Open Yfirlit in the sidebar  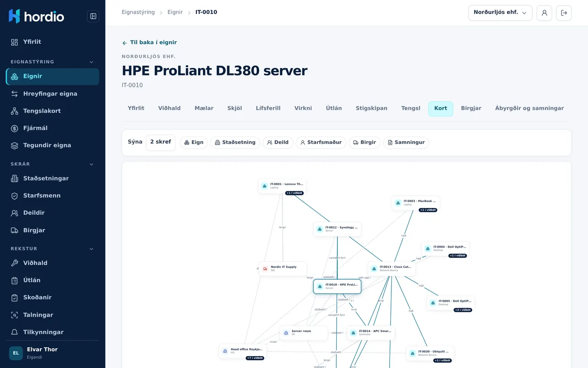(x=52, y=42)
